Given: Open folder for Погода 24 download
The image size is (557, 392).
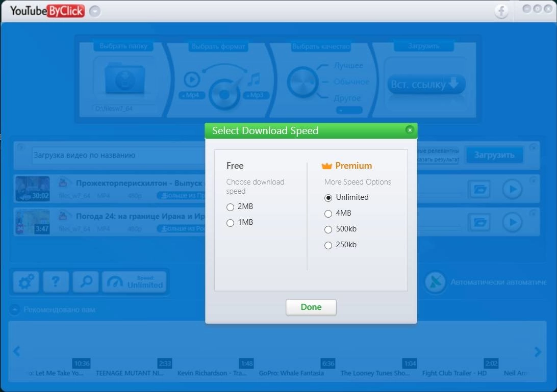Looking at the screenshot, I should click(x=479, y=222).
